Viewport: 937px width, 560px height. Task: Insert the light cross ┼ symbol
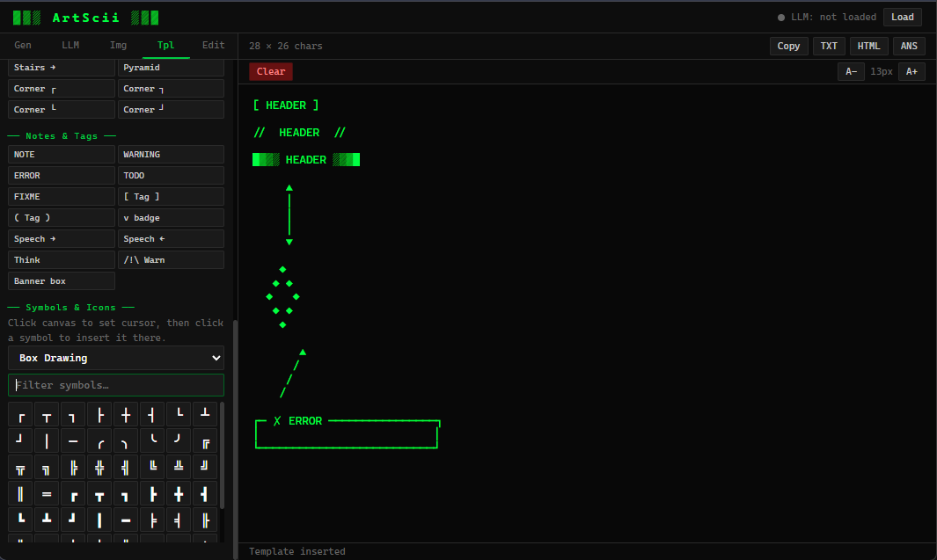pyautogui.click(x=126, y=414)
